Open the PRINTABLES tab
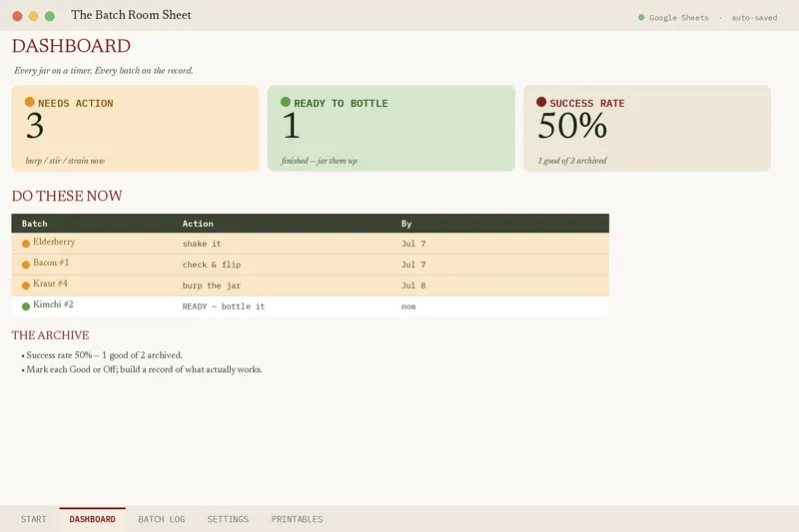799x532 pixels. pos(297,519)
